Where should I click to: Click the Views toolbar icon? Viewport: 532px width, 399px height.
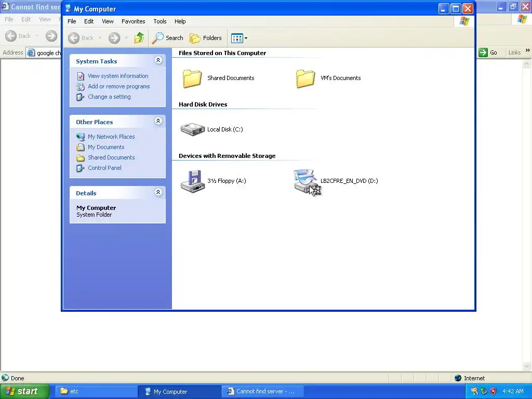(x=237, y=38)
